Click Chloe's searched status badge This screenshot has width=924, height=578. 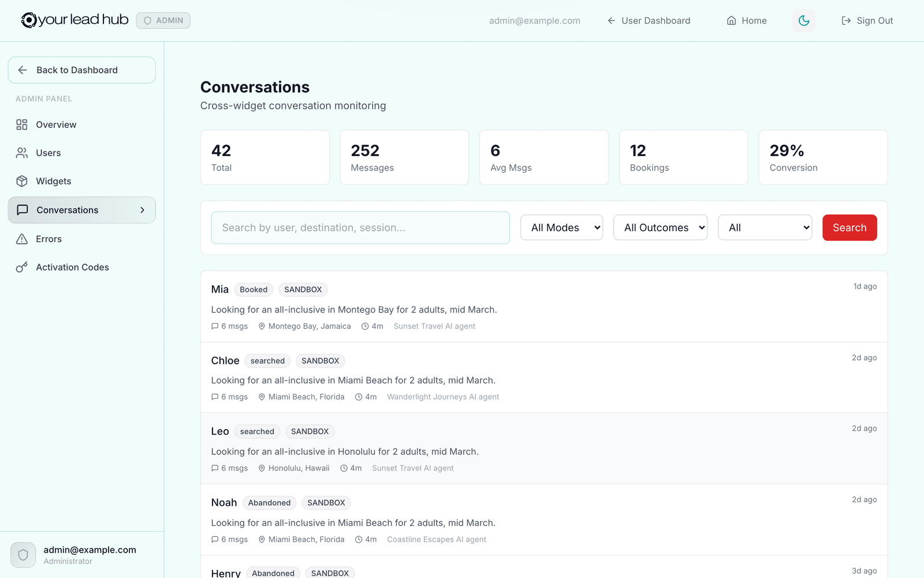pyautogui.click(x=267, y=361)
